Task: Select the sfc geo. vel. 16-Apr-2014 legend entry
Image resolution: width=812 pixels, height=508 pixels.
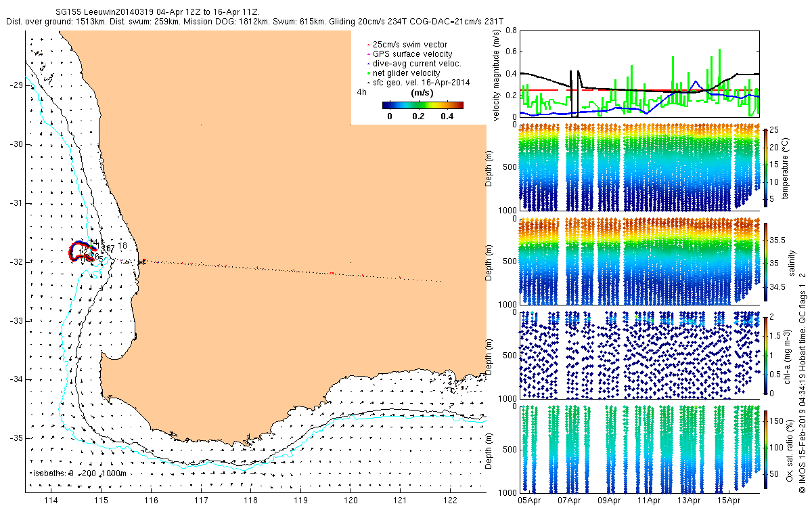Action: click(x=421, y=83)
